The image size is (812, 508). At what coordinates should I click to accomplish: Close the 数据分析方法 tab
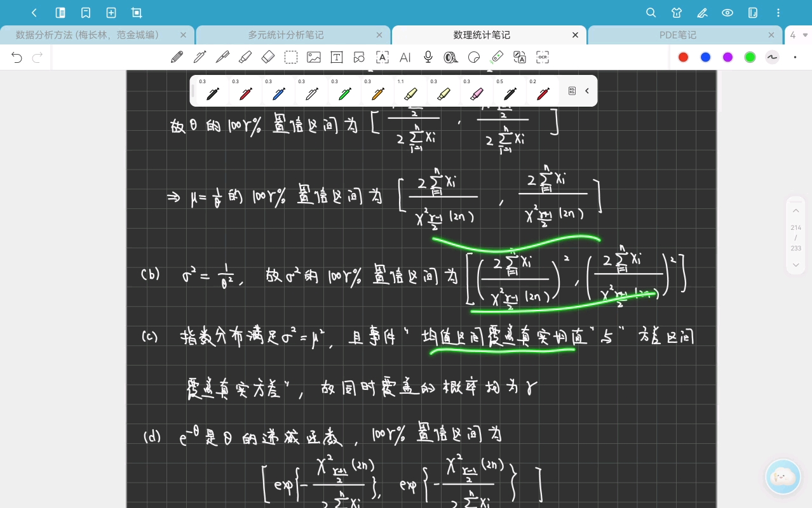pyautogui.click(x=184, y=35)
